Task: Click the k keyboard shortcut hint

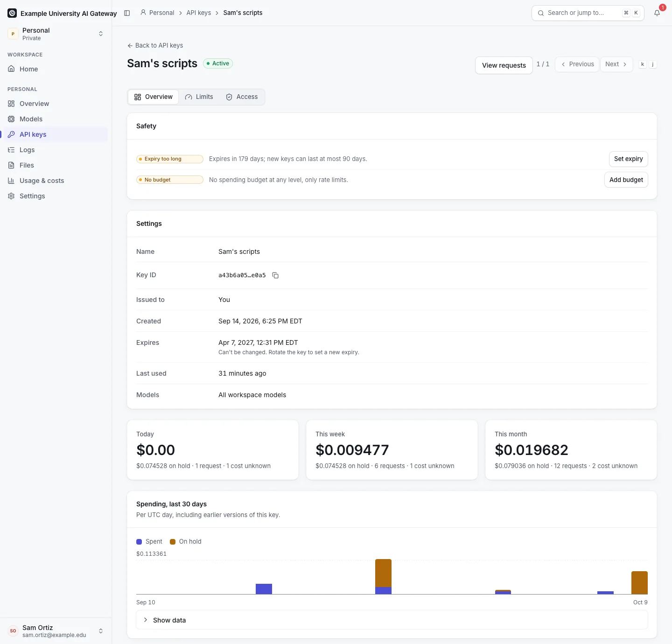Action: click(643, 64)
